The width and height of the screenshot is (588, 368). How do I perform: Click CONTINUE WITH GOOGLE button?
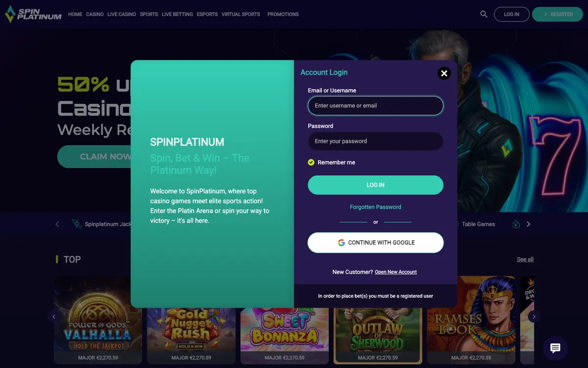[x=375, y=242]
